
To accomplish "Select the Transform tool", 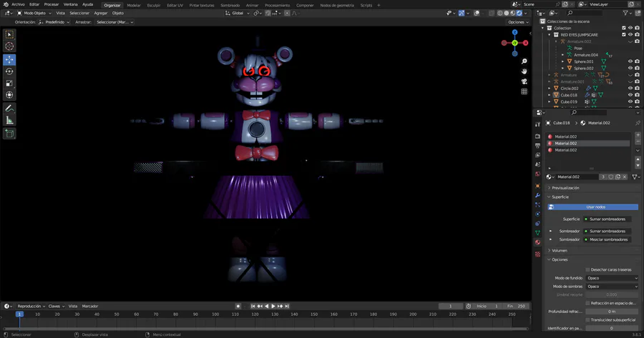I will tap(9, 95).
